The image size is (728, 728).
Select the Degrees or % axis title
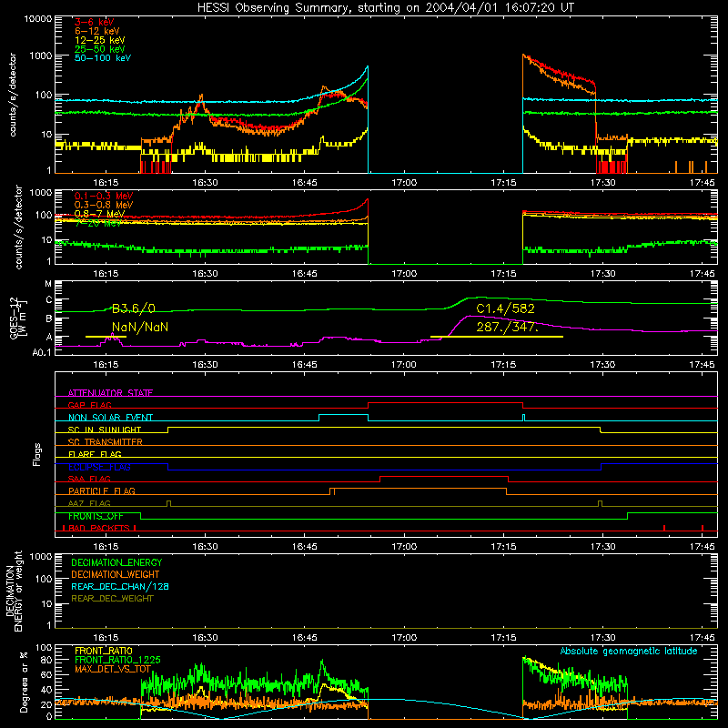[24, 682]
